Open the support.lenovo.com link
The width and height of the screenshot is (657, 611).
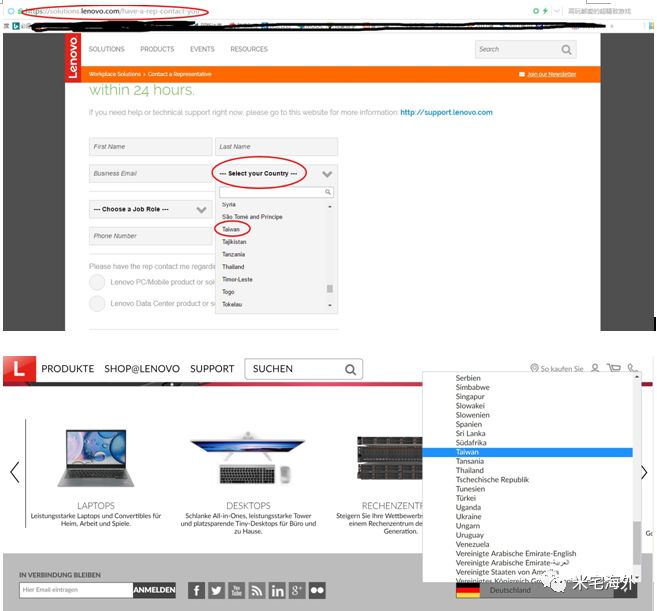[446, 112]
